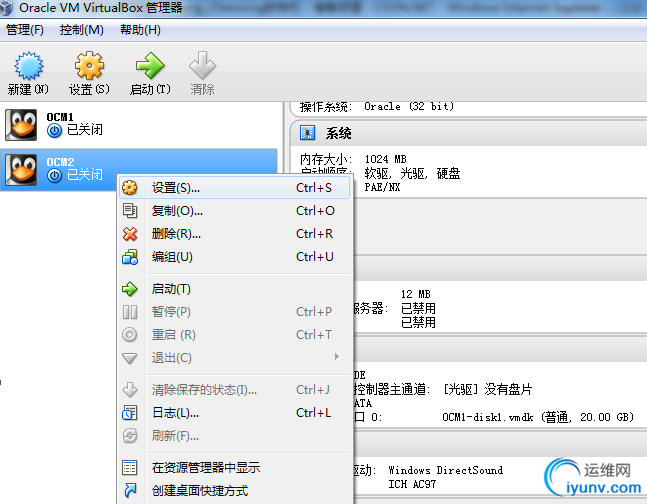Click the OCM2 power-off status icon
Screen dimensions: 647x504
pos(54,176)
